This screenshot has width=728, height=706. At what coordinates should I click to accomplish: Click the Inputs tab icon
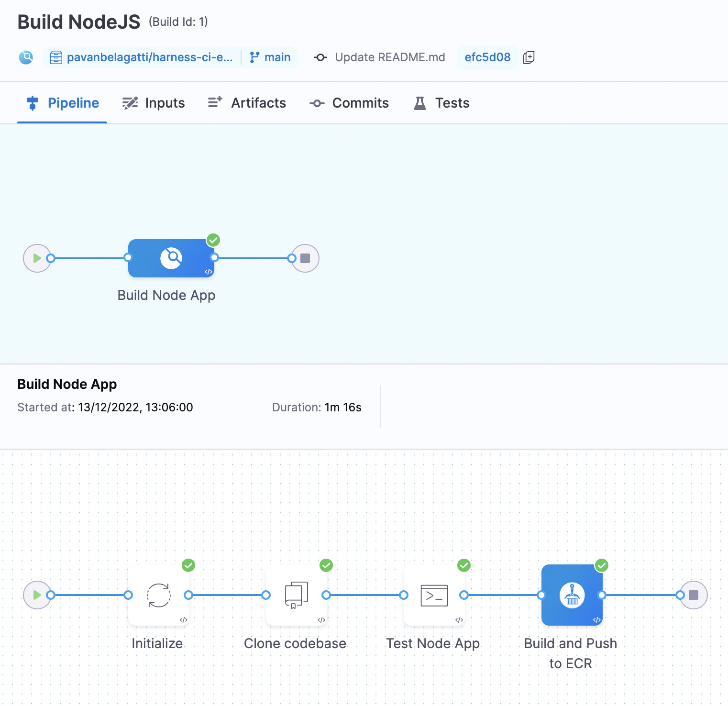[x=130, y=103]
